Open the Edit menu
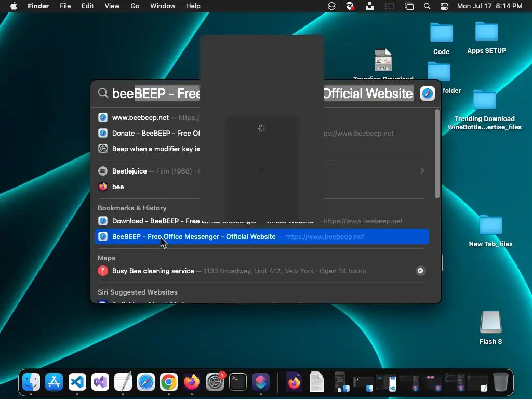Screen dimensions: 532x399 point(87,6)
